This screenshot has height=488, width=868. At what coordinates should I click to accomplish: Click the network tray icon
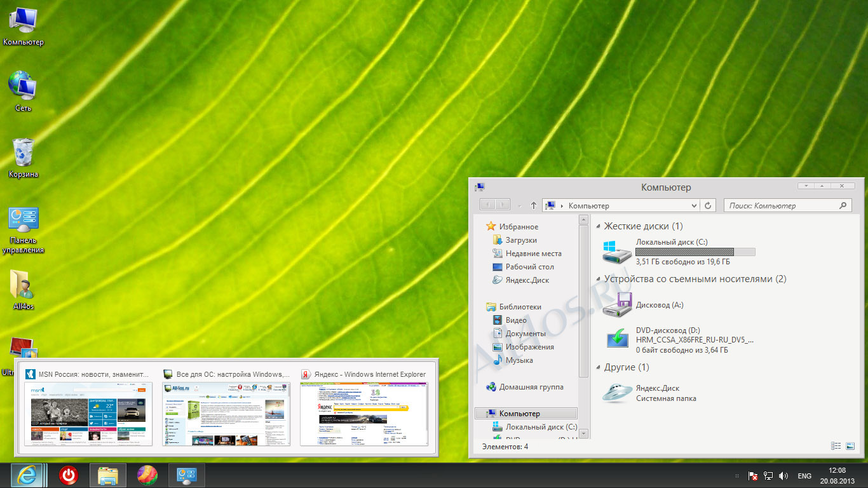(x=768, y=475)
